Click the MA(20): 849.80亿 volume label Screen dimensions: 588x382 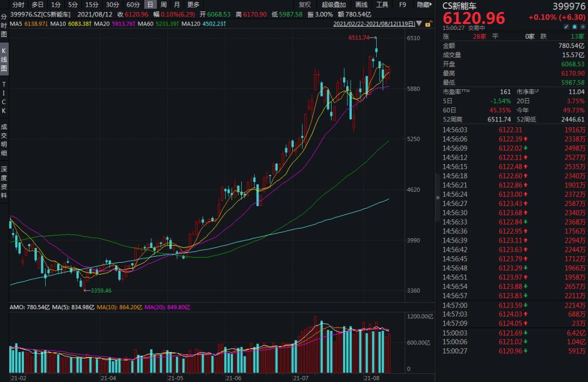click(167, 307)
